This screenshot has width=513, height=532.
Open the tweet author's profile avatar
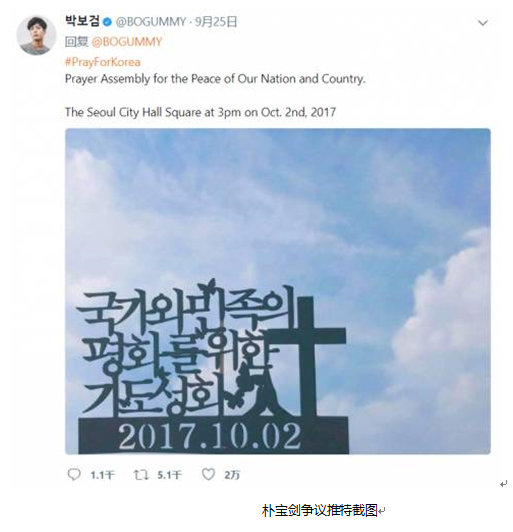(36, 35)
